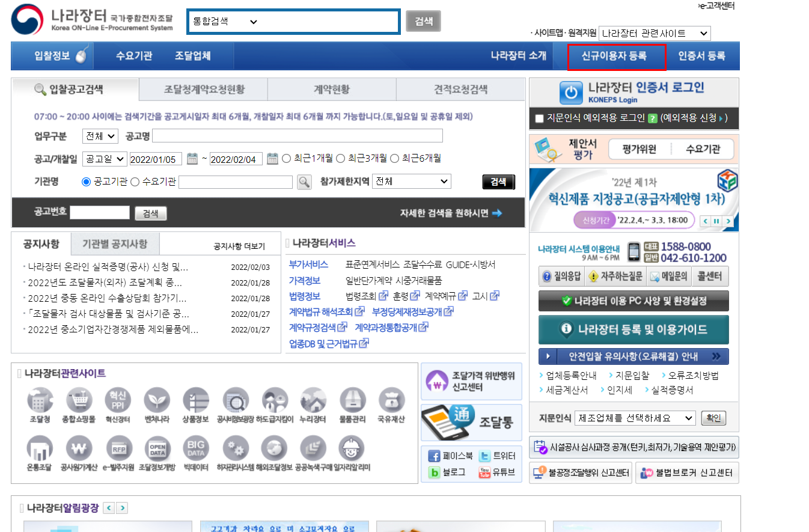
Task: Expand the 나라장터 관련사이트 dropdown
Action: [x=655, y=34]
